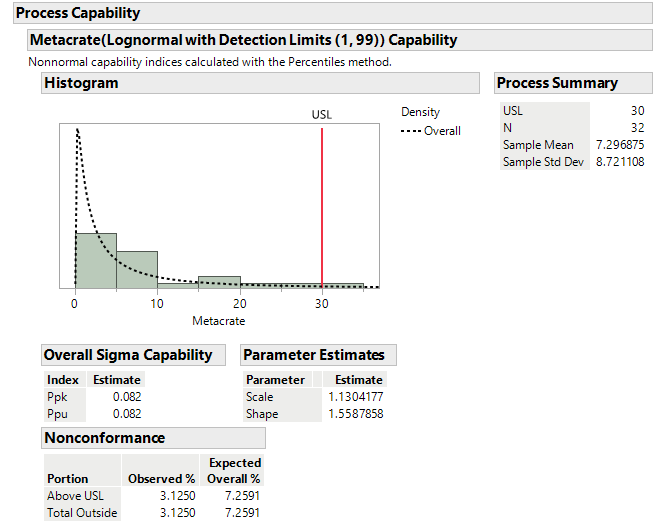Select the Above USL row label

click(x=74, y=496)
